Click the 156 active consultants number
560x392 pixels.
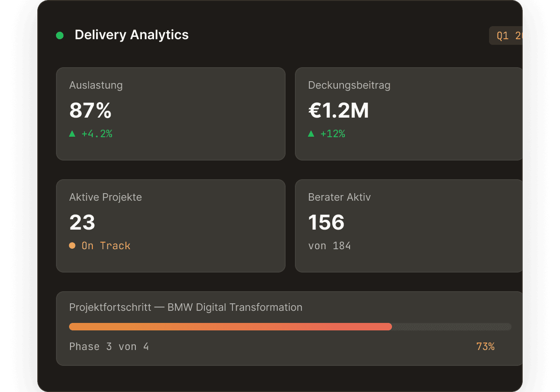(x=326, y=223)
